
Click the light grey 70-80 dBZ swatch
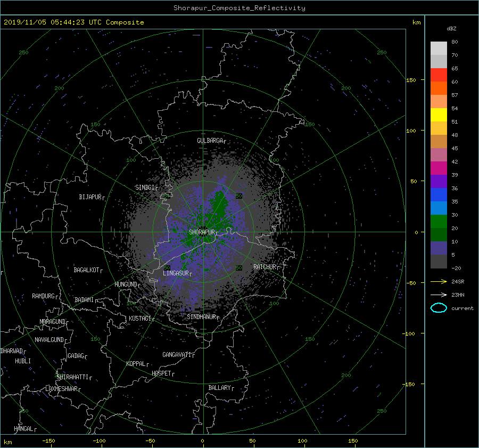click(439, 48)
